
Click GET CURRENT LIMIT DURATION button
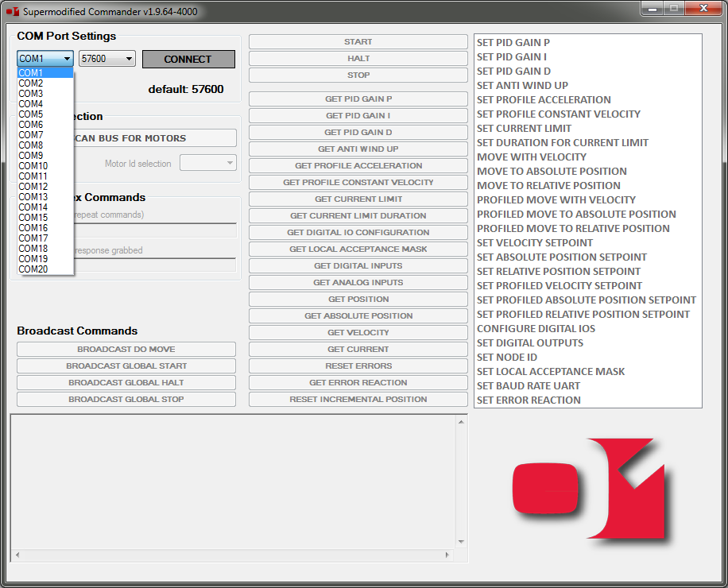358,216
